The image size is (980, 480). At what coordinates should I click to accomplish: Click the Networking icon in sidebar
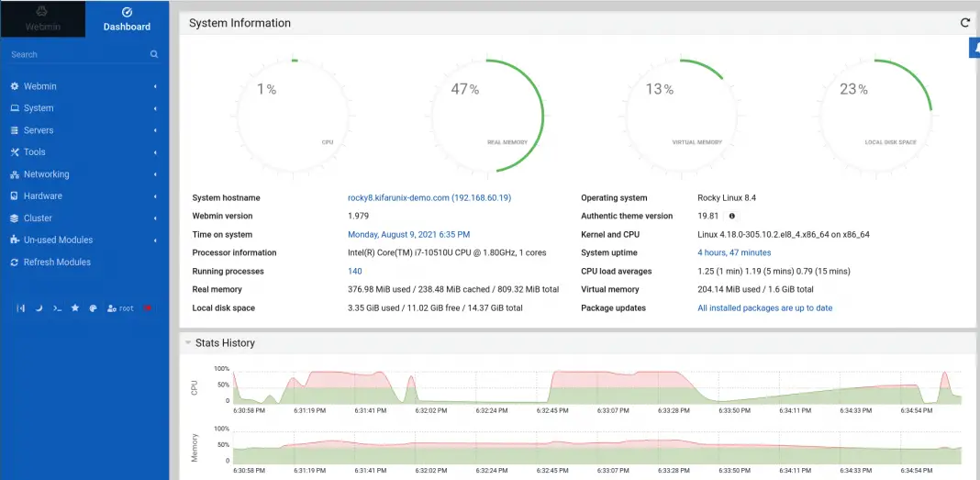click(15, 174)
